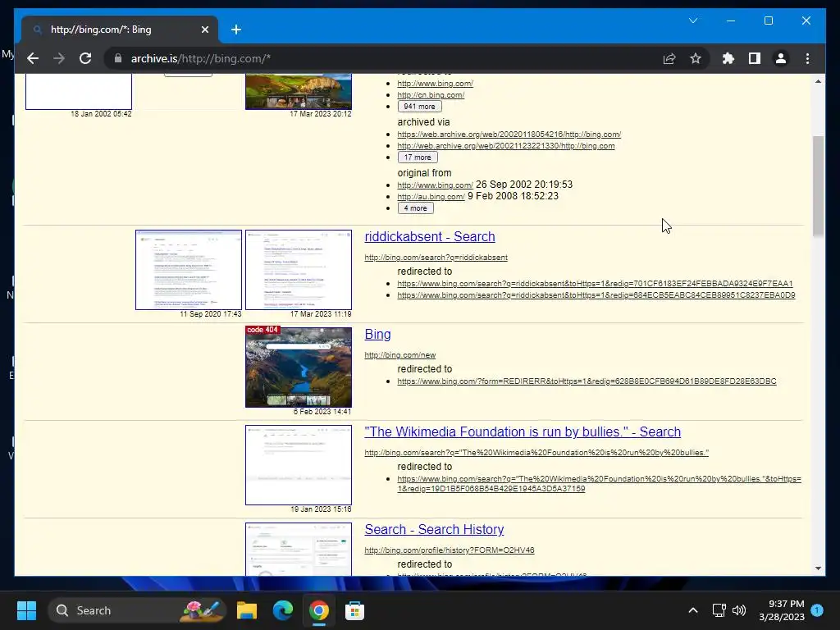Open web.archive.org 20020118054216 link

[x=509, y=135]
